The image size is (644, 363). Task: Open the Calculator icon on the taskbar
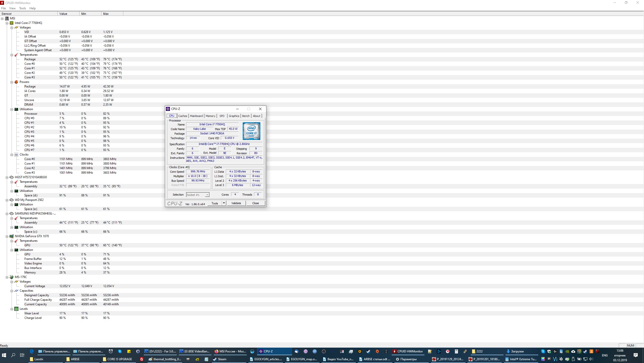click(456, 351)
